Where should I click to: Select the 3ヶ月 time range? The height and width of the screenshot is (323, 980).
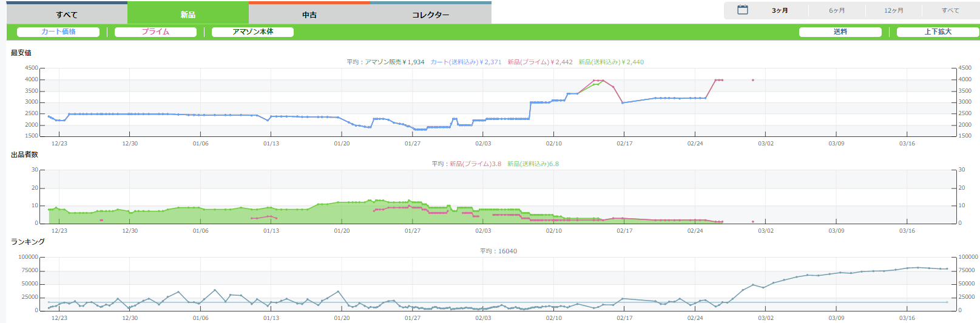tap(780, 11)
